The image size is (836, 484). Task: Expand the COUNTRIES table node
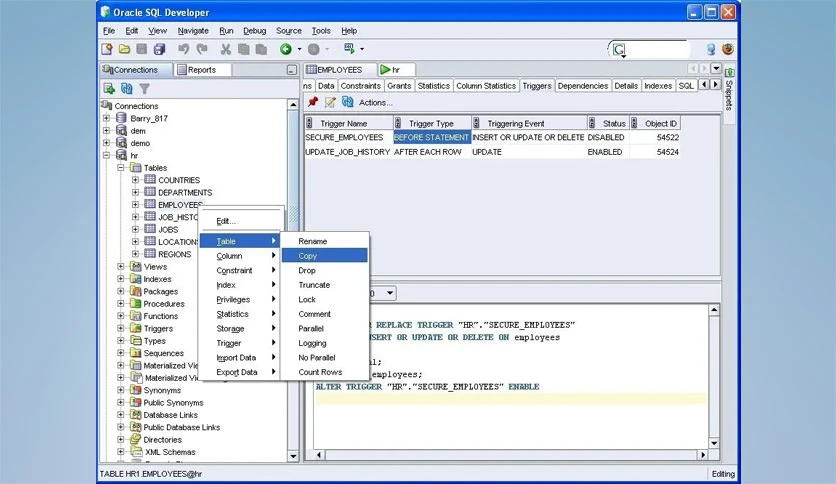135,180
